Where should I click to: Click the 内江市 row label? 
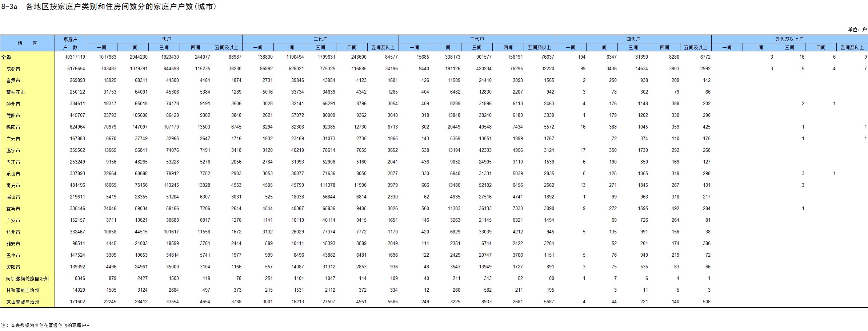(x=13, y=162)
